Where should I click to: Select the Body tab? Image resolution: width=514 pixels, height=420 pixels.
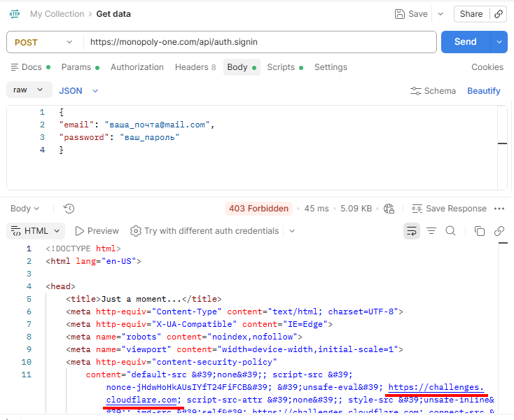[242, 67]
